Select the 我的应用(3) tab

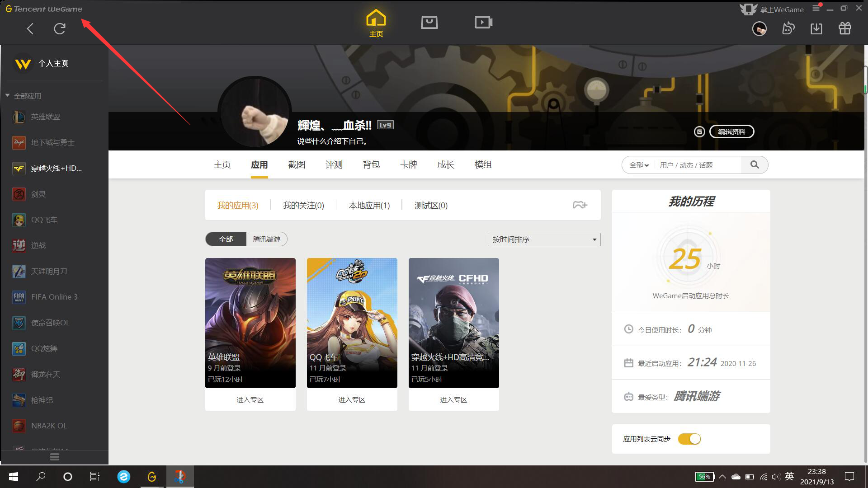(238, 206)
